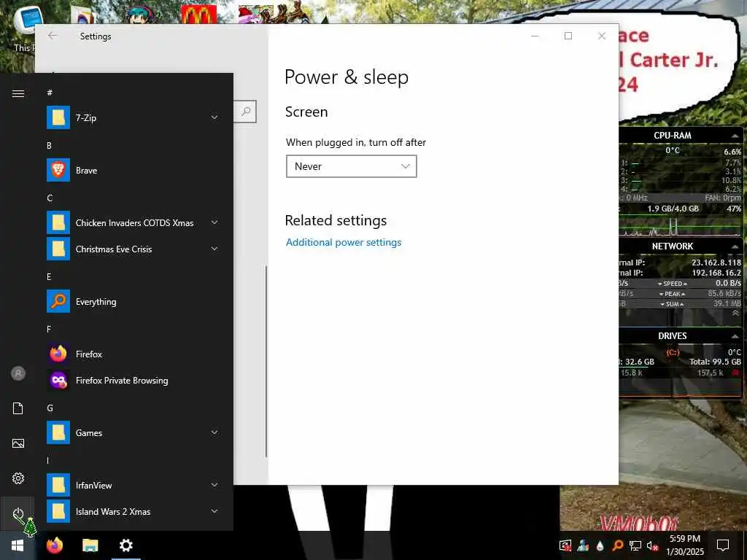Click the 23.162.8.118 IP address text
The width and height of the screenshot is (747, 560).
716,262
